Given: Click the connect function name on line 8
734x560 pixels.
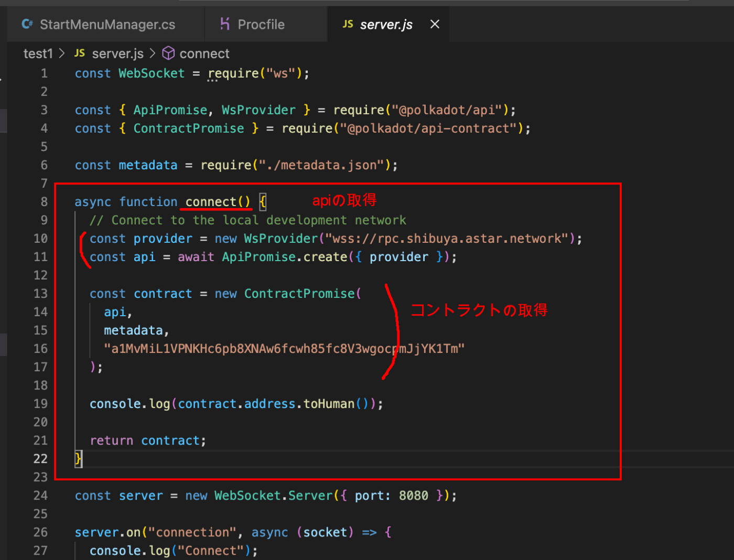Looking at the screenshot, I should [x=211, y=202].
